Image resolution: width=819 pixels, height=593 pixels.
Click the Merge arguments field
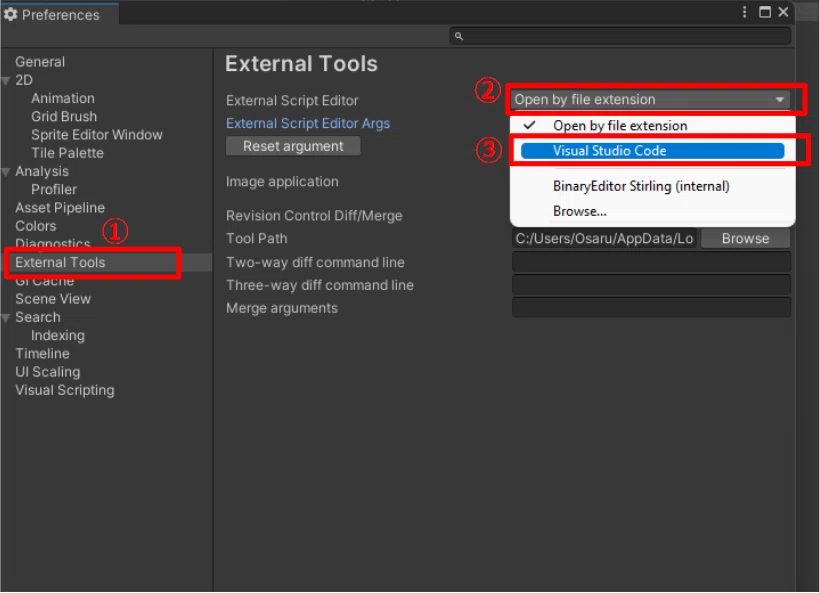coord(651,308)
